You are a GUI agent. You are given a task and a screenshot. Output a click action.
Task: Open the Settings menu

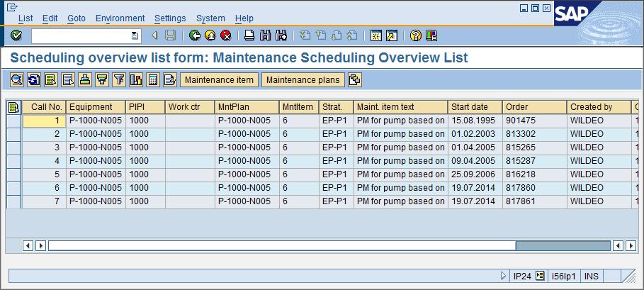(170, 18)
